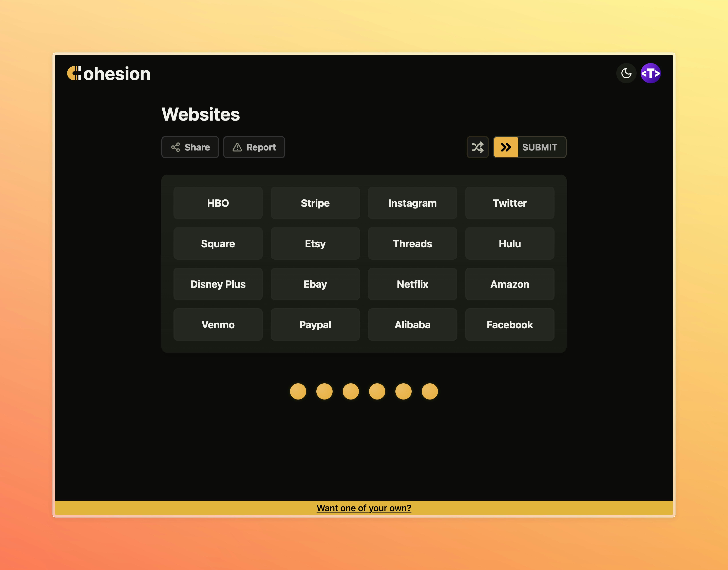Shuffle the tiles with shuffle icon

click(x=478, y=147)
